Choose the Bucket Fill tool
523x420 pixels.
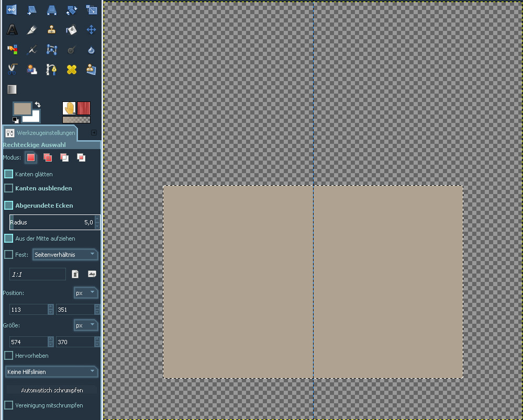(72, 30)
